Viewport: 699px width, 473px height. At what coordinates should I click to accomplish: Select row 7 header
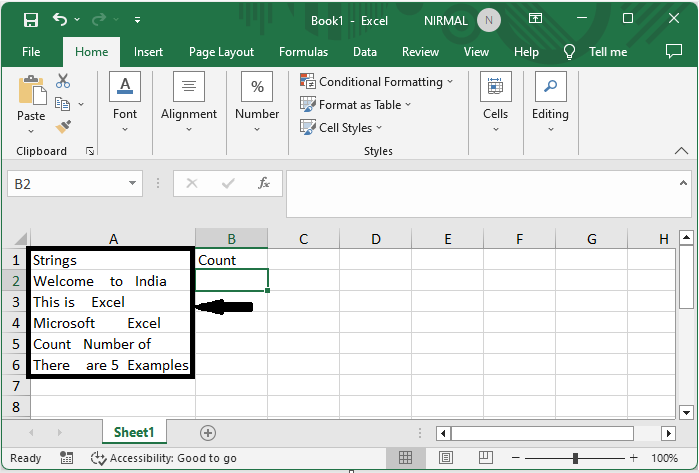coord(16,386)
